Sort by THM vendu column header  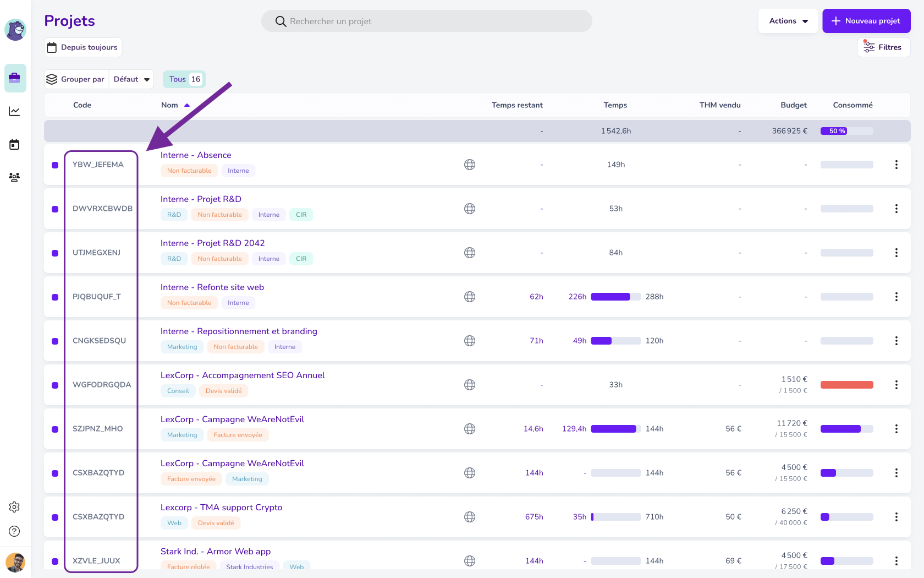pos(720,105)
